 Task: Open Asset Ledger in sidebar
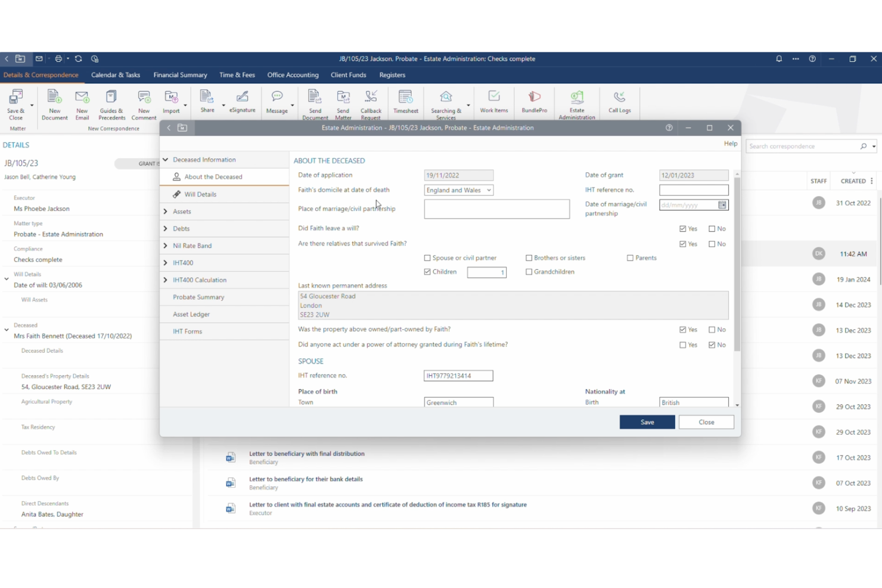tap(225, 315)
